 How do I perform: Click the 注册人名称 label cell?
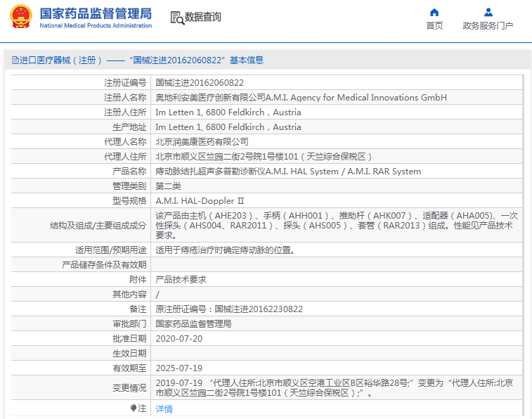tap(125, 98)
